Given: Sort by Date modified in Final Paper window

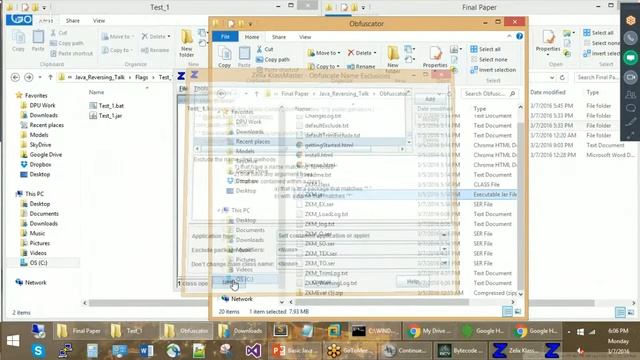Looking at the screenshot, I should pyautogui.click(x=548, y=92).
